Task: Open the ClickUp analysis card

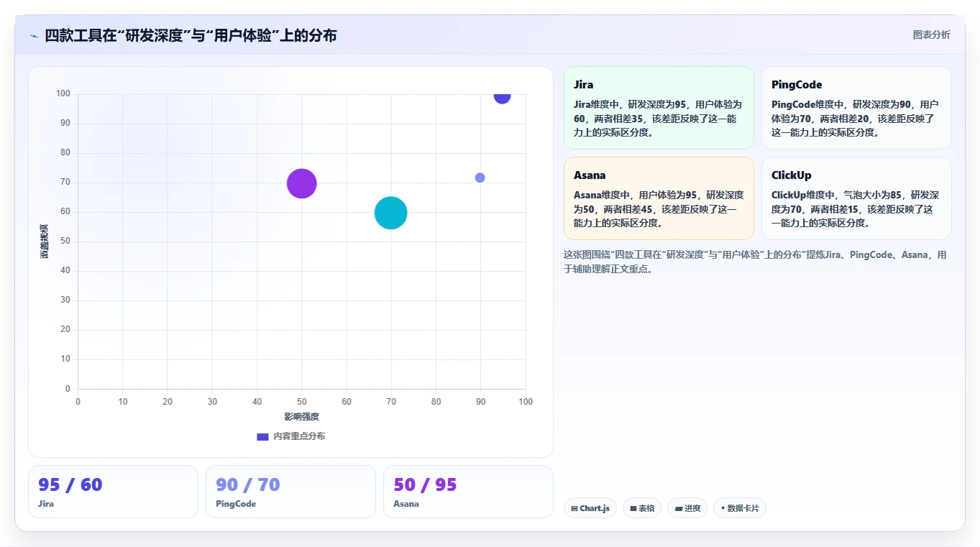Action: (x=856, y=198)
